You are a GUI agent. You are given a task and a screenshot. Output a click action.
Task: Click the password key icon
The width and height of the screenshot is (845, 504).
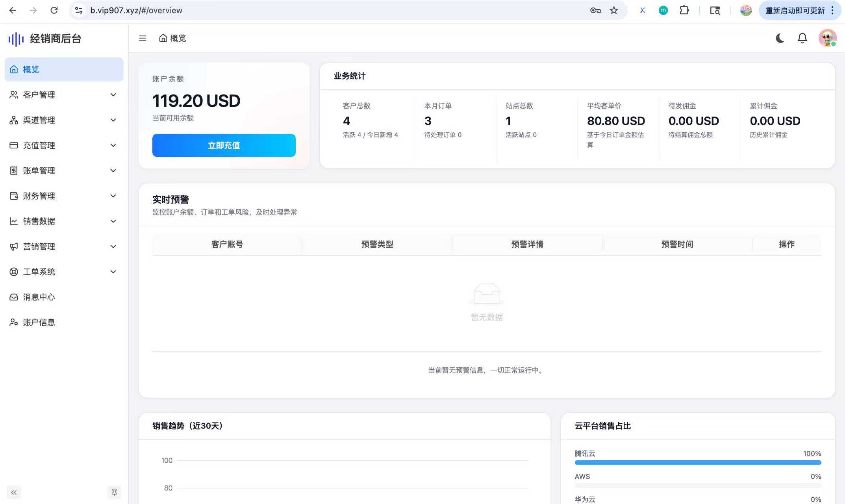(x=595, y=10)
